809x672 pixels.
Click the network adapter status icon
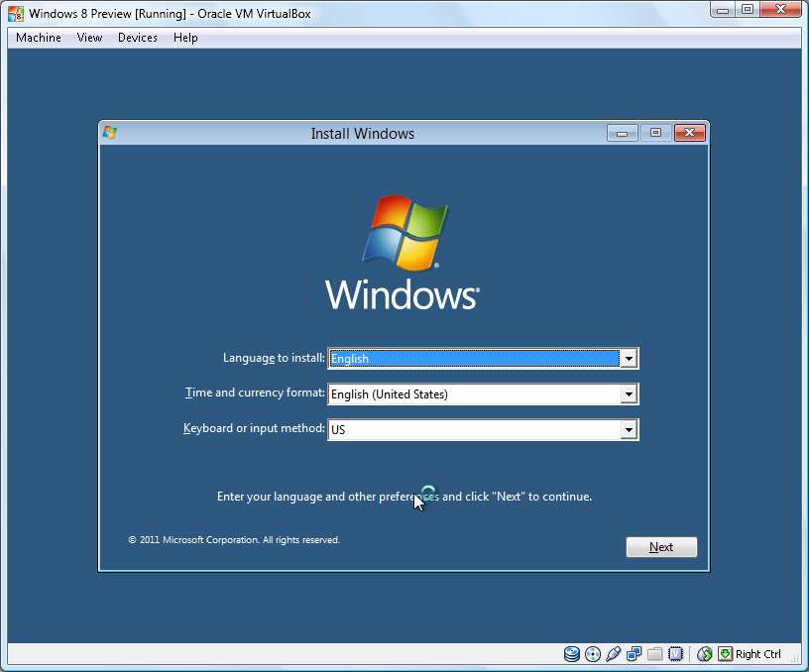tap(635, 654)
